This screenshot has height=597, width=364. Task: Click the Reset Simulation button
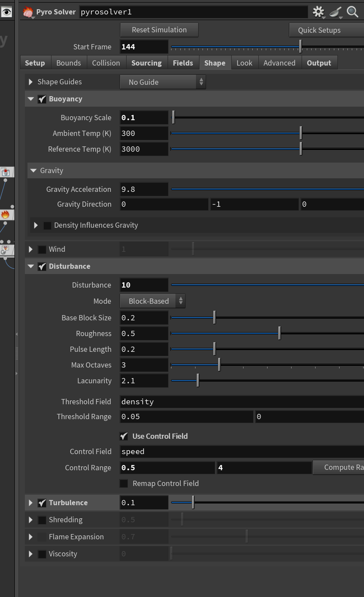(x=159, y=30)
